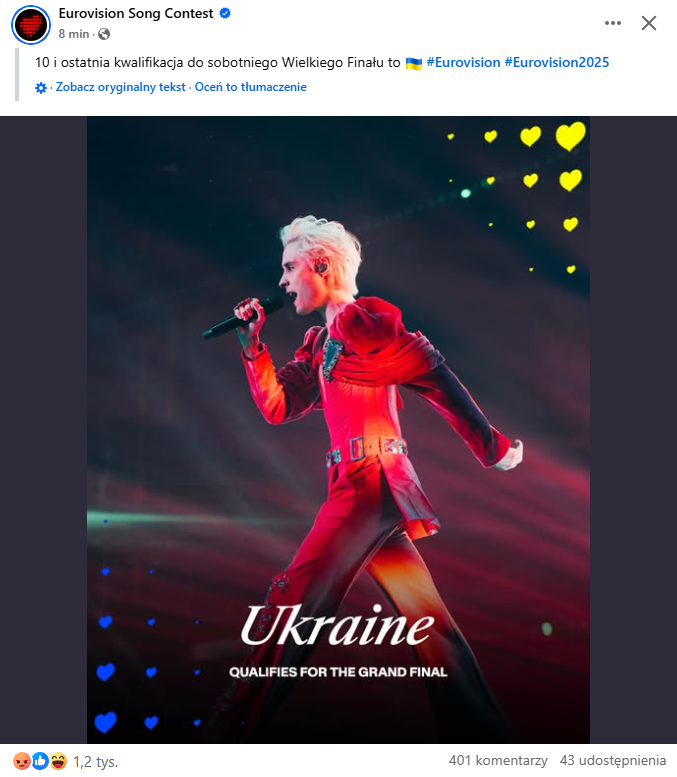Click the translation settings gear icon

[x=41, y=88]
